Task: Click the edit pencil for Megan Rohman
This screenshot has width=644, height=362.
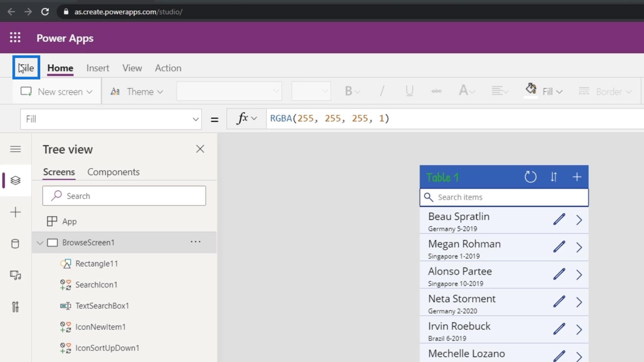Action: coord(559,247)
